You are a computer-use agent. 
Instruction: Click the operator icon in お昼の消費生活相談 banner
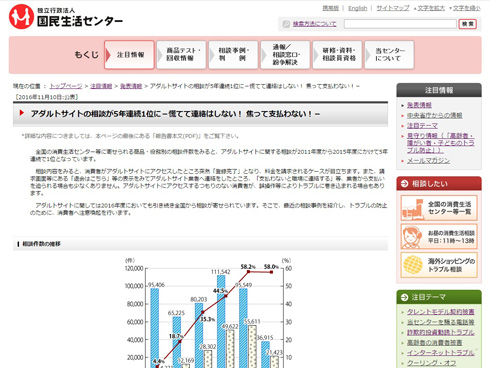click(411, 237)
